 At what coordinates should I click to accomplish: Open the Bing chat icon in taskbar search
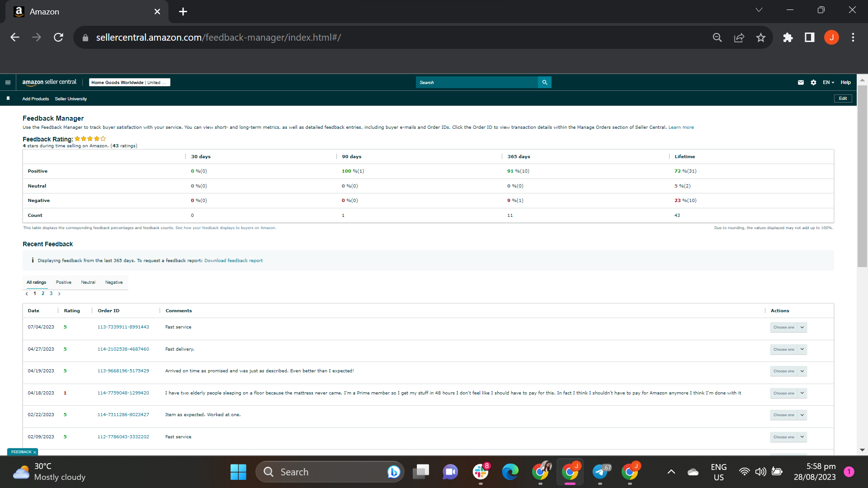[394, 472]
